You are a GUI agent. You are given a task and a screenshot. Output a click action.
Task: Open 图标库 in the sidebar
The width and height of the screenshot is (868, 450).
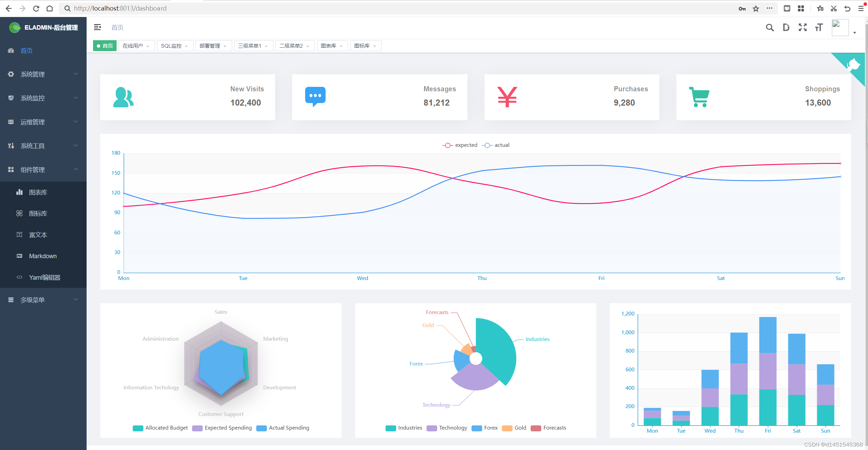[x=38, y=214]
